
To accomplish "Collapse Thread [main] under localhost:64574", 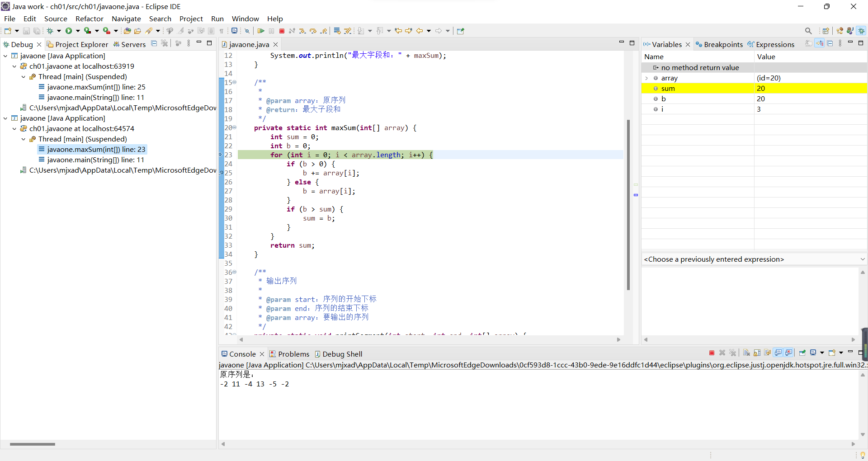I will pos(24,139).
